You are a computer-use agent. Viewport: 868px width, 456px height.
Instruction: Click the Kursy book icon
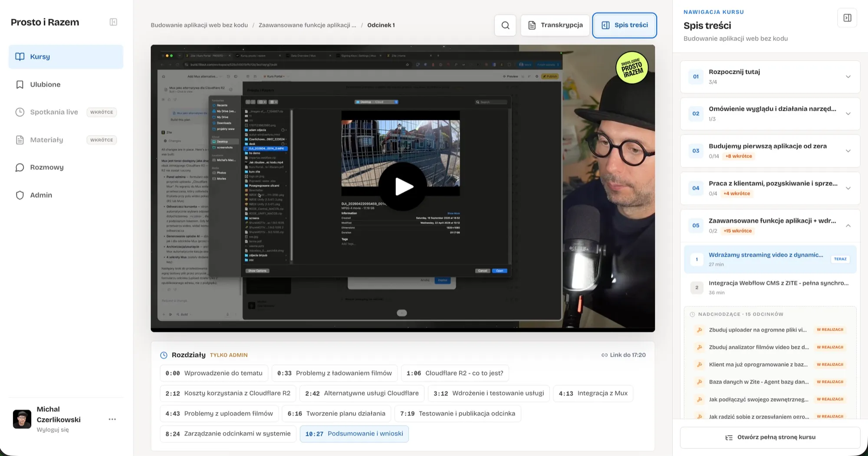[20, 57]
